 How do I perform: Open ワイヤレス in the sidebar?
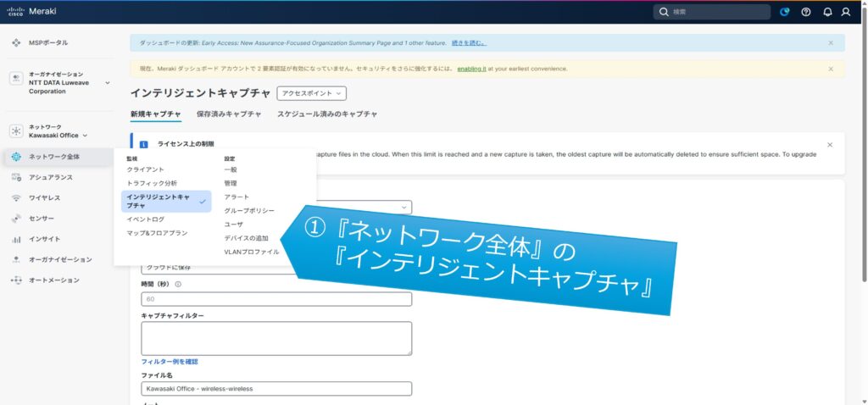[x=44, y=197]
